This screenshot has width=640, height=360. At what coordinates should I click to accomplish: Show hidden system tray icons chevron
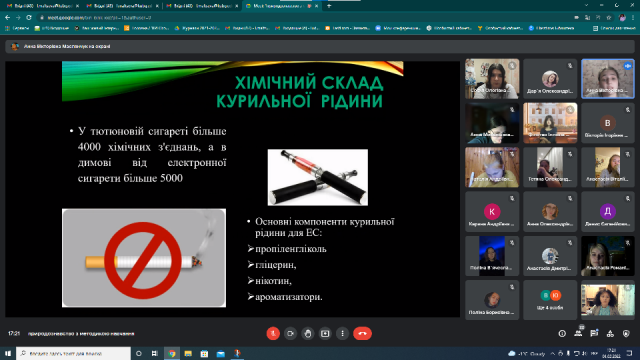coord(552,353)
